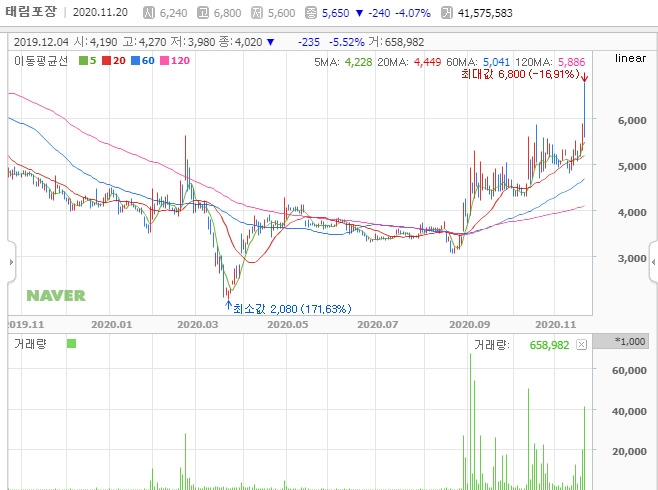Click the trading volume (거) icon in header
The image size is (658, 490).
[x=447, y=13]
